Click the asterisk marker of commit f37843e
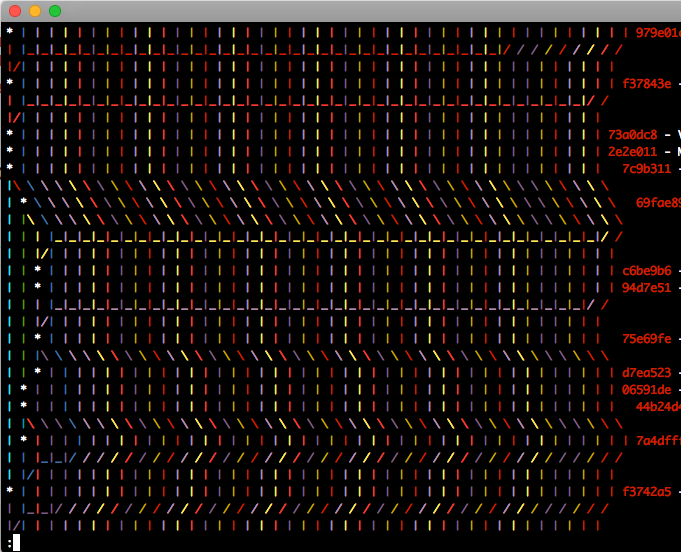681x552 pixels. 10,82
